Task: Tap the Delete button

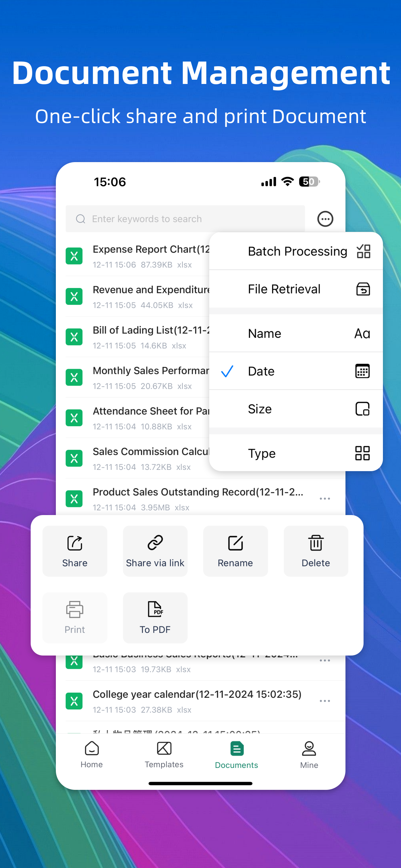Action: (x=316, y=551)
